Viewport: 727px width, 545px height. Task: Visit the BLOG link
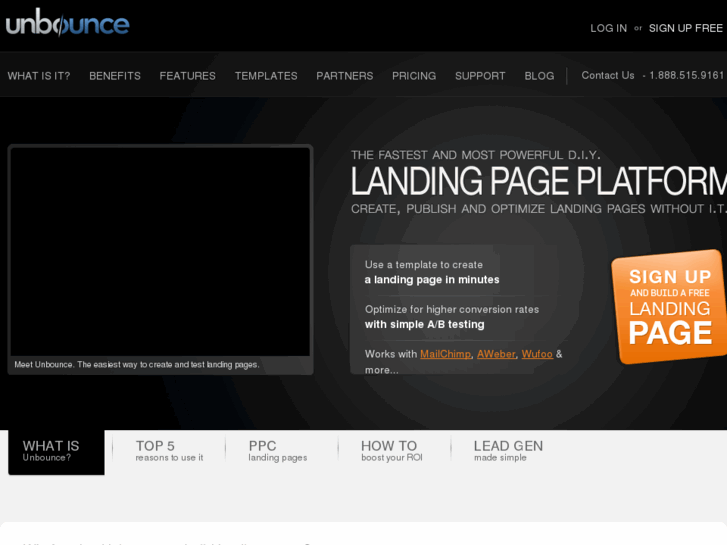click(539, 76)
